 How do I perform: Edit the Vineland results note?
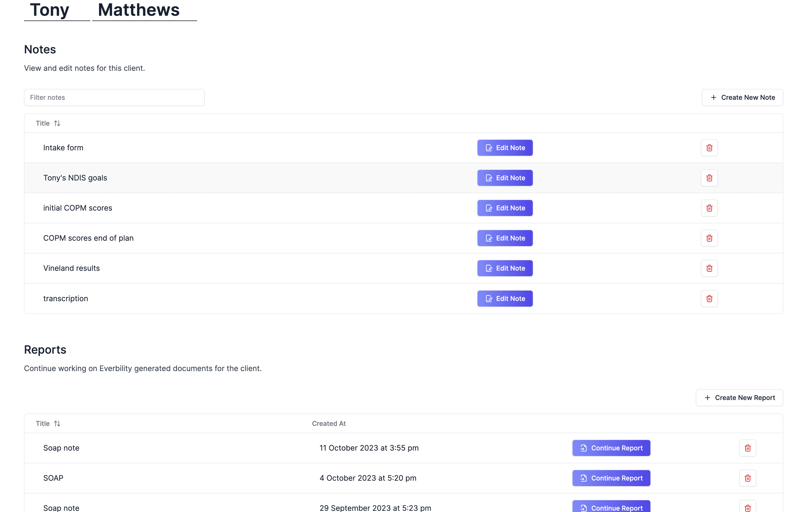point(505,268)
